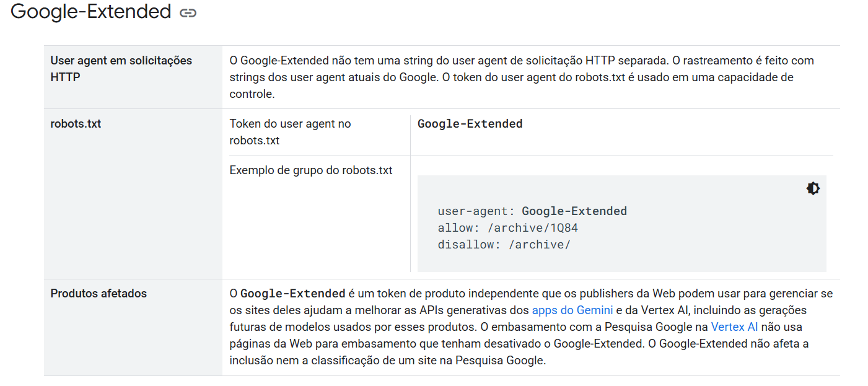The height and width of the screenshot is (386, 868).
Task: Click the Google-Extended page heading text
Action: [x=91, y=11]
